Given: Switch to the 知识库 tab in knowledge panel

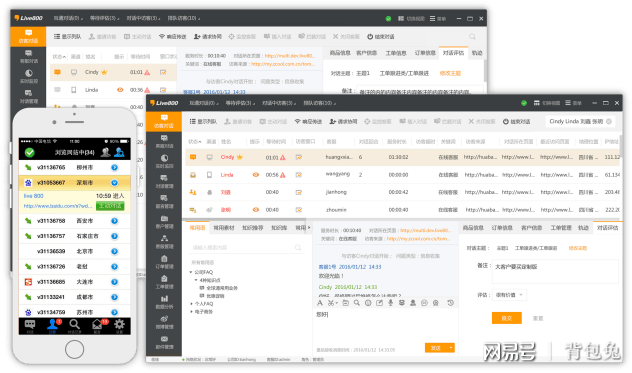Looking at the screenshot, I should pos(279,228).
